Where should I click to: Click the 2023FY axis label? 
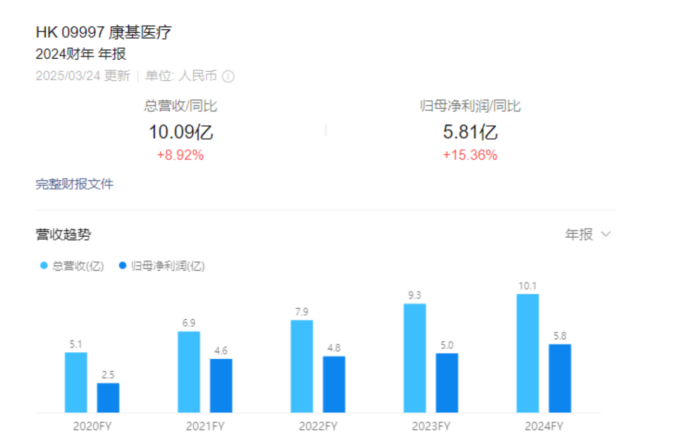tap(431, 426)
